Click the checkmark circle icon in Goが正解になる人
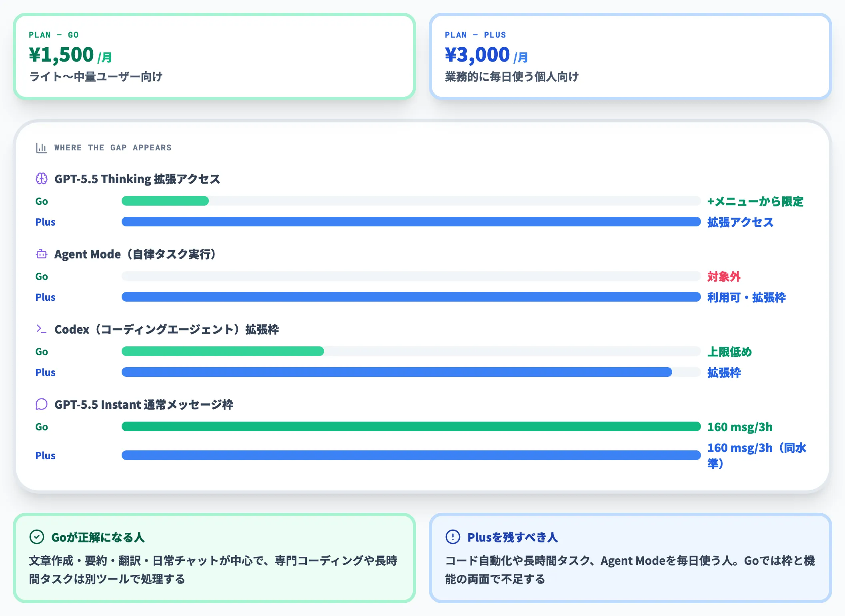This screenshot has width=845, height=616. click(37, 537)
